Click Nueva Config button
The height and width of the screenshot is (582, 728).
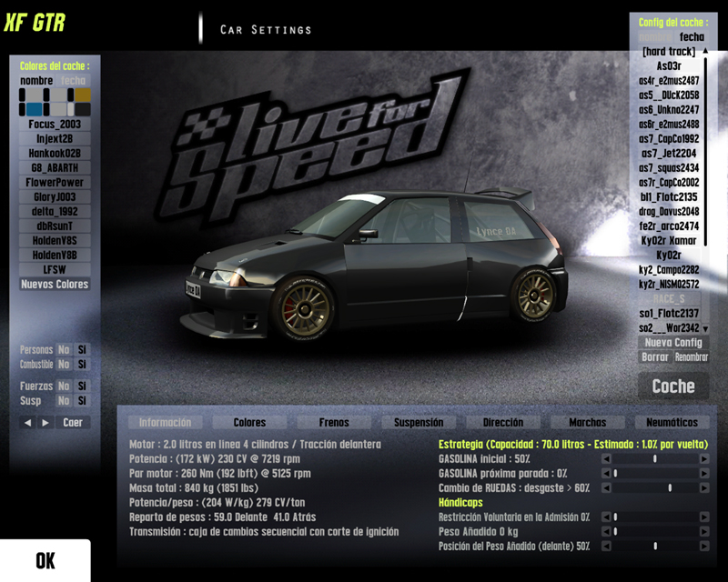(x=673, y=343)
